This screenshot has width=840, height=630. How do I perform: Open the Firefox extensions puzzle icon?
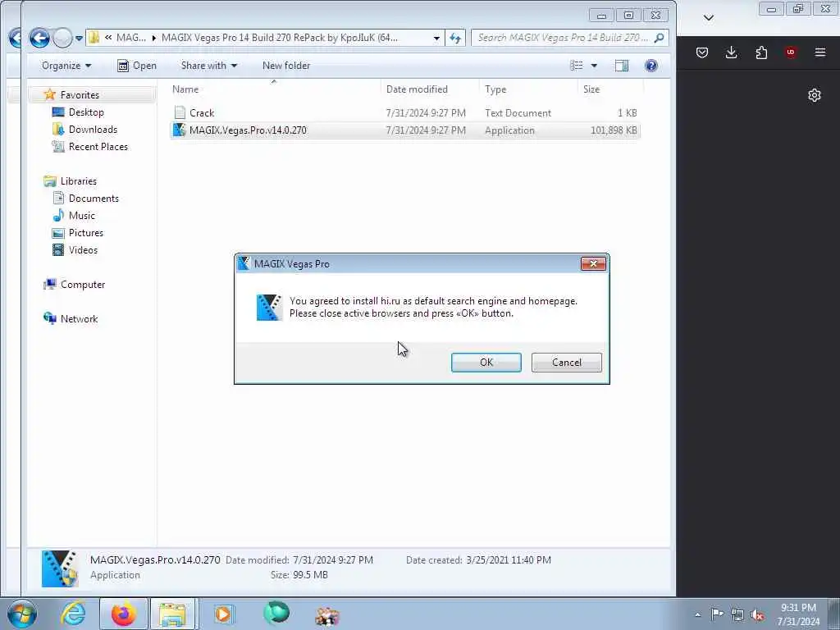(x=761, y=52)
